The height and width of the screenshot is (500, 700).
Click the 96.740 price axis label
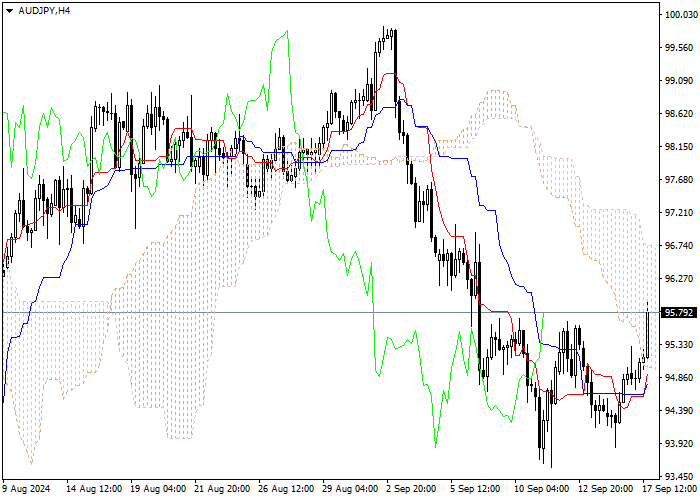pyautogui.click(x=681, y=246)
